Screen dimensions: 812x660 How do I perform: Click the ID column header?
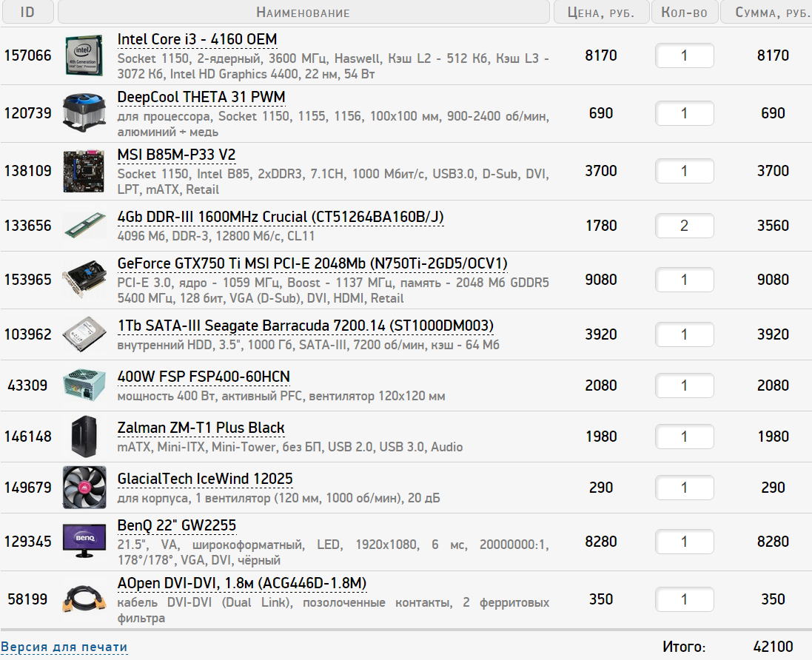point(27,12)
